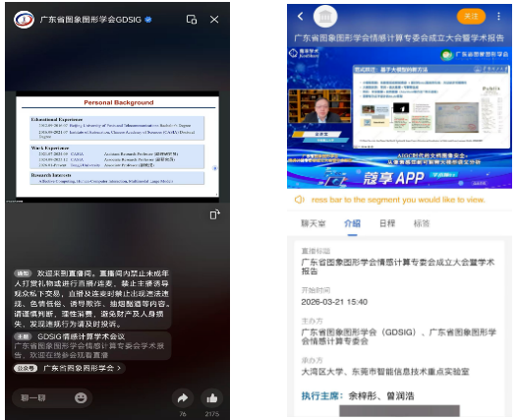Tap the picture-in-picture window icon
This screenshot has width=517, height=420.
tap(192, 20)
